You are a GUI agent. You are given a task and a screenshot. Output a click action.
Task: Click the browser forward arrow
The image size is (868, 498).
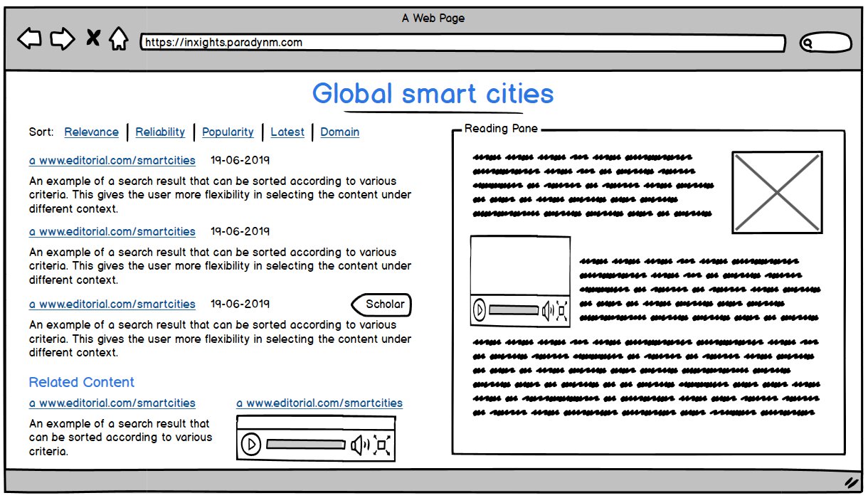click(x=63, y=38)
